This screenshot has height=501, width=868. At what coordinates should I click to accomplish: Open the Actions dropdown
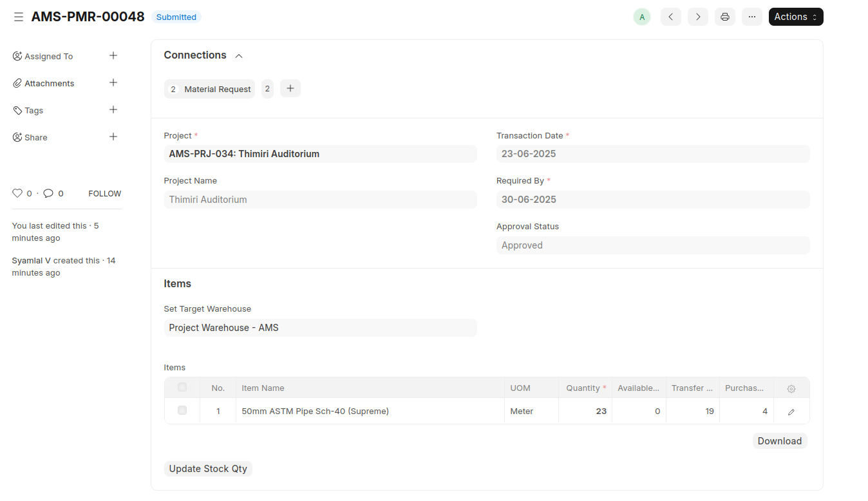pyautogui.click(x=795, y=17)
